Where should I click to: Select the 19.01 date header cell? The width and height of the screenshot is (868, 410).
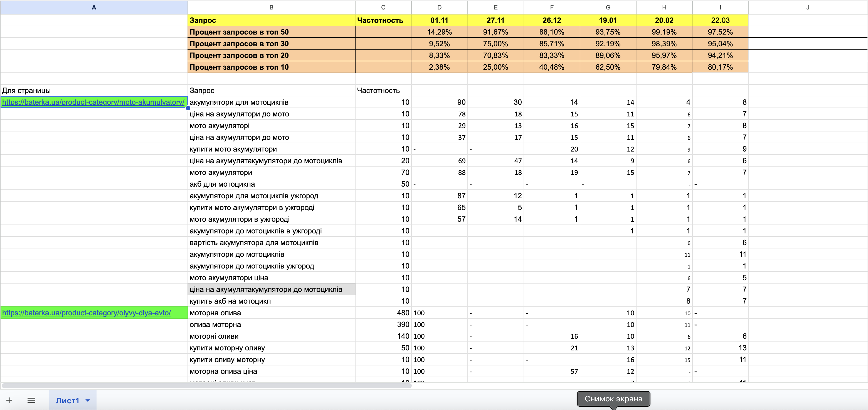(608, 20)
